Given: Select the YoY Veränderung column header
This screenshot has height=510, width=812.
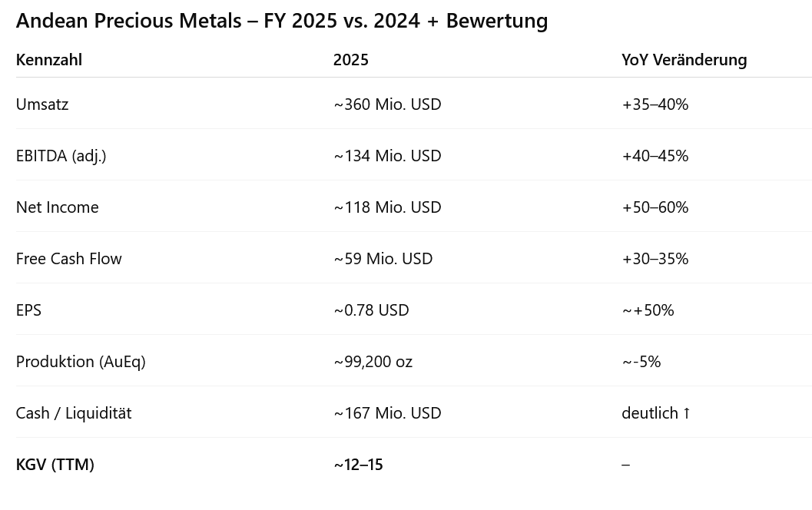Looking at the screenshot, I should [x=684, y=60].
